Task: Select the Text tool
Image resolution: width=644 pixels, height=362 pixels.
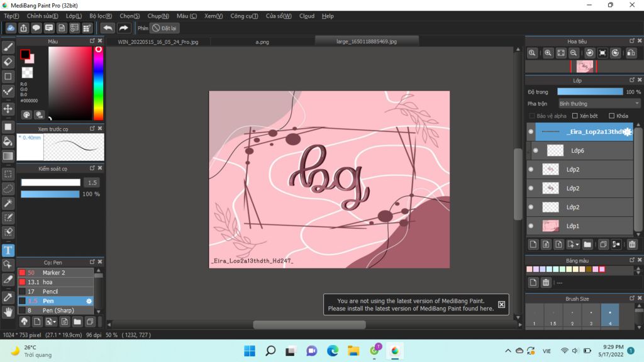Action: 8,250
